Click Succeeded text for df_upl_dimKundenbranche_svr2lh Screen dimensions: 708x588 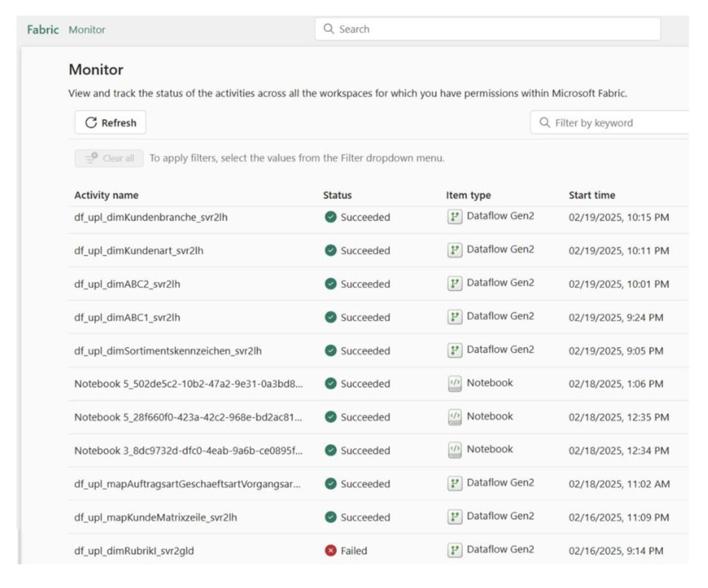(x=365, y=217)
